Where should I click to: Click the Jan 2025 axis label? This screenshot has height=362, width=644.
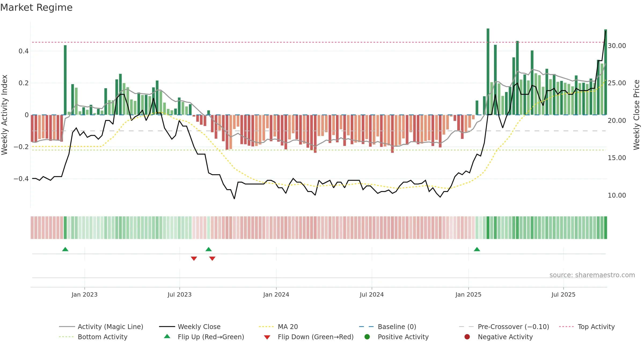tap(468, 294)
